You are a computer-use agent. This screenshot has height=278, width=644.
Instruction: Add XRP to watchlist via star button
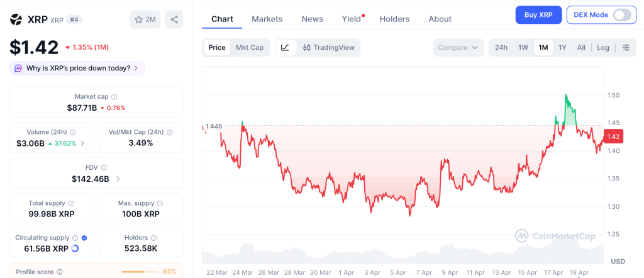click(x=145, y=19)
